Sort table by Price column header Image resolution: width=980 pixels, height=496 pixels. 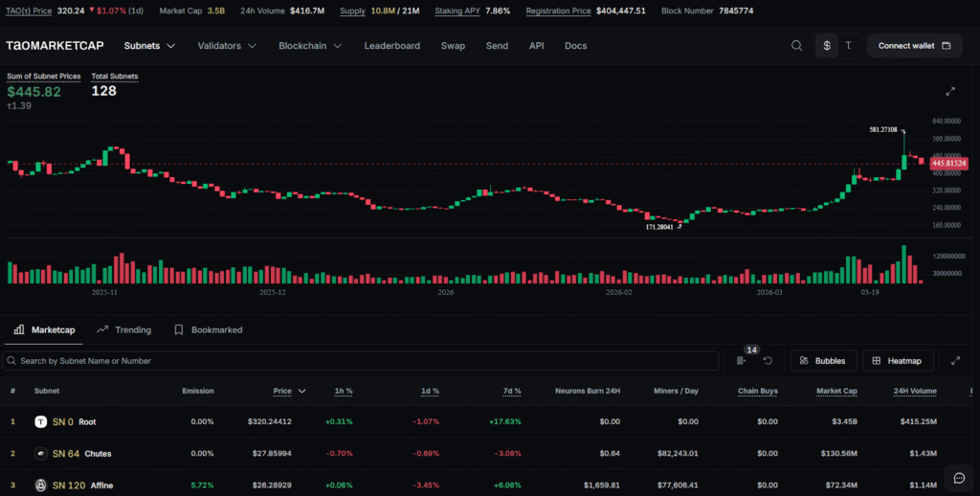click(x=282, y=391)
